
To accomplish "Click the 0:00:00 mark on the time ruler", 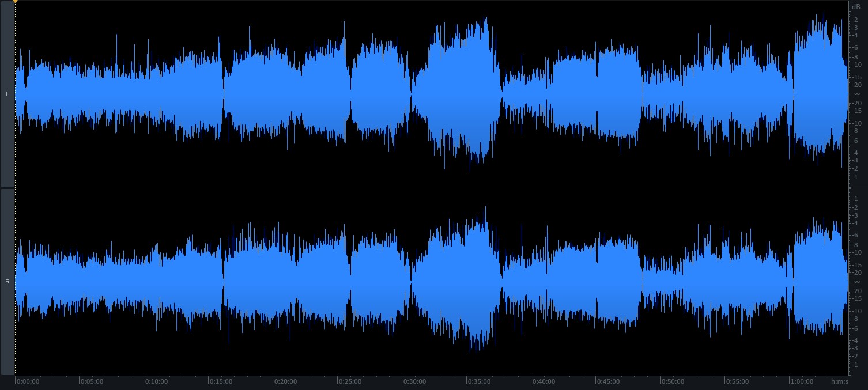I will (27, 381).
